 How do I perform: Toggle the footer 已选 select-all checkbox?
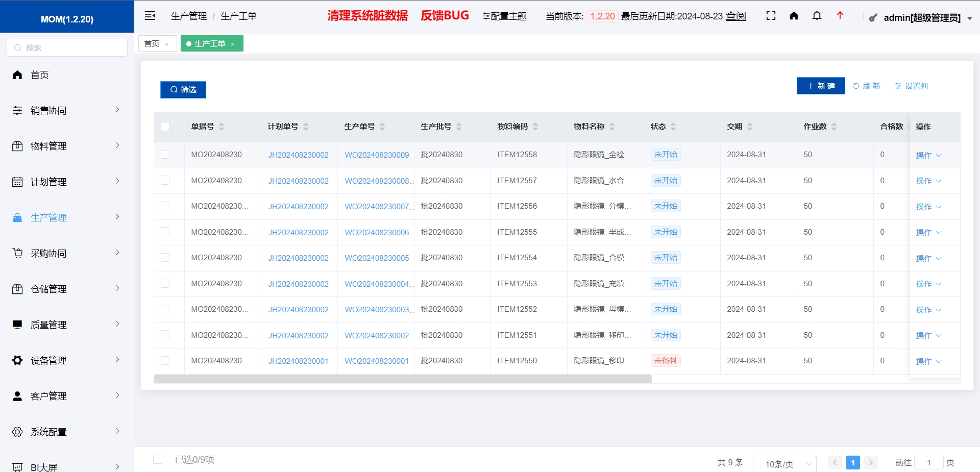pyautogui.click(x=158, y=459)
